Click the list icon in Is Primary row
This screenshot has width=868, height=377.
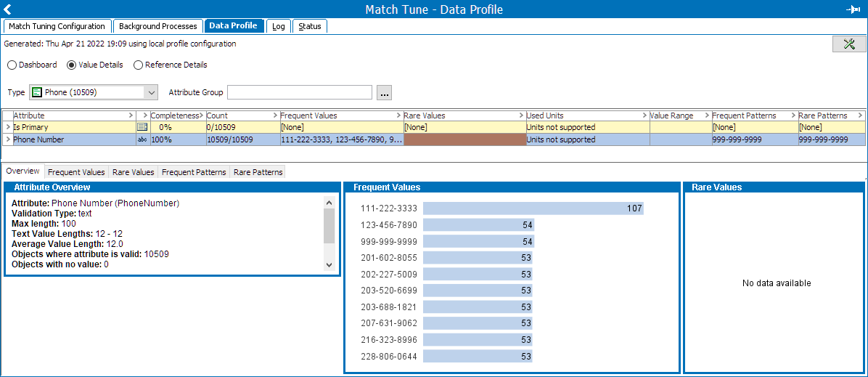click(x=142, y=127)
